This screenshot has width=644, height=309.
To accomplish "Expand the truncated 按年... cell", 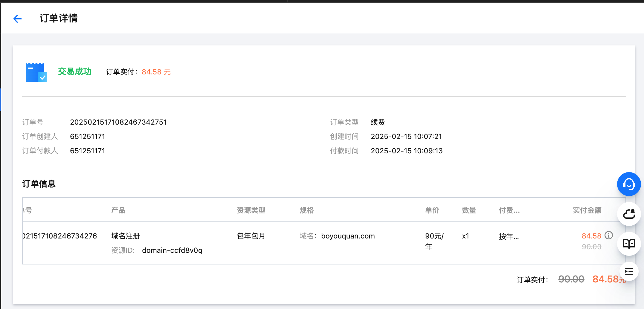I will [509, 237].
